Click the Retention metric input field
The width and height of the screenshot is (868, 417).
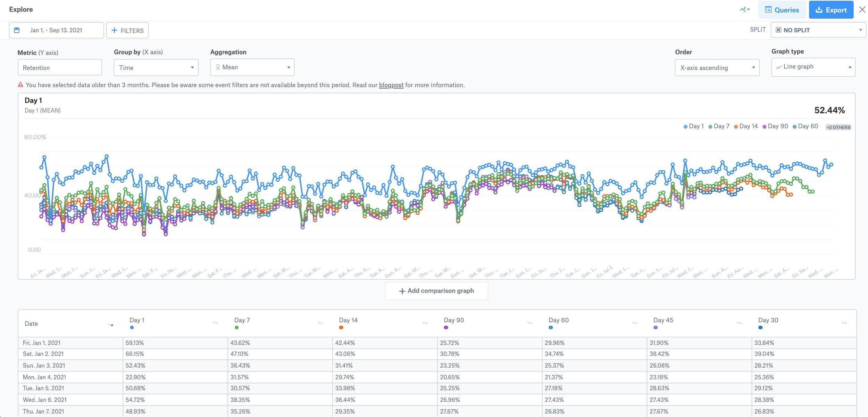pos(60,67)
